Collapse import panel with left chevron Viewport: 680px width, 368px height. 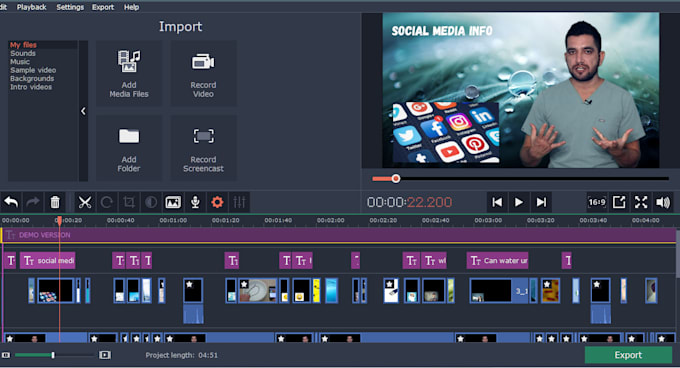pos(83,111)
